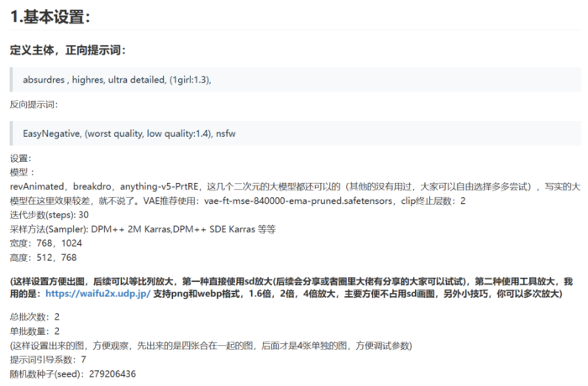
Task: Click the "高度：512，768" line
Action: [43, 258]
